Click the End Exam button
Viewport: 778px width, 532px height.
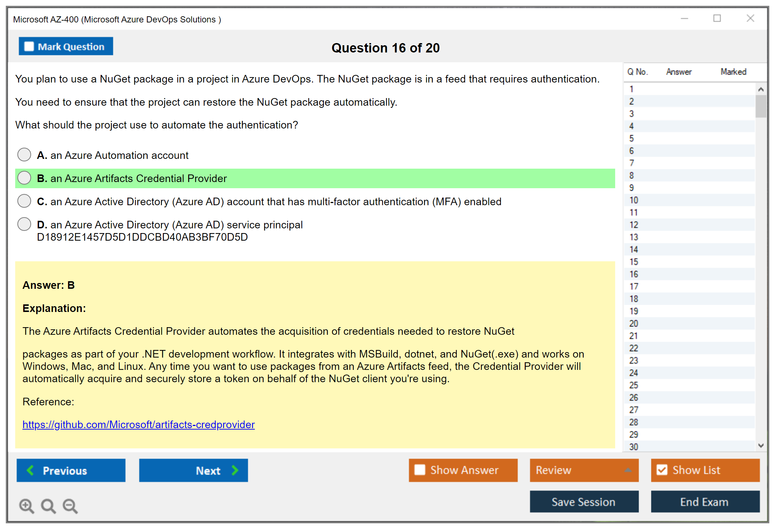(x=705, y=502)
